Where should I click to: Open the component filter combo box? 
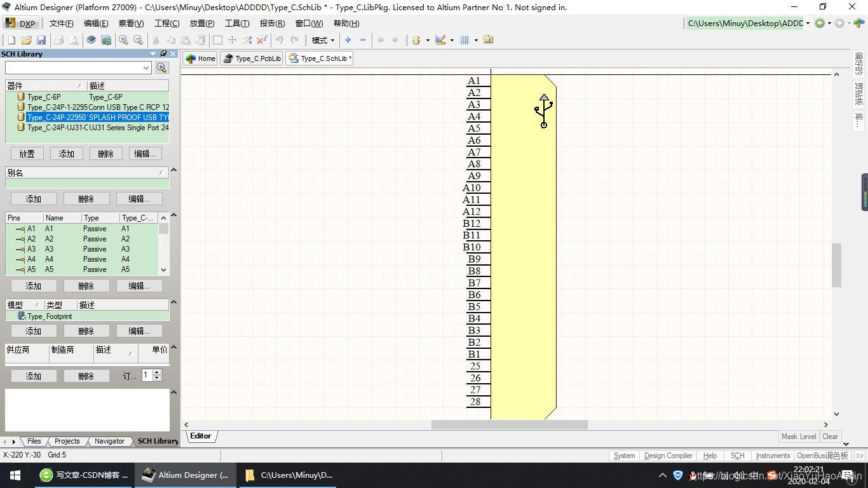coord(78,67)
